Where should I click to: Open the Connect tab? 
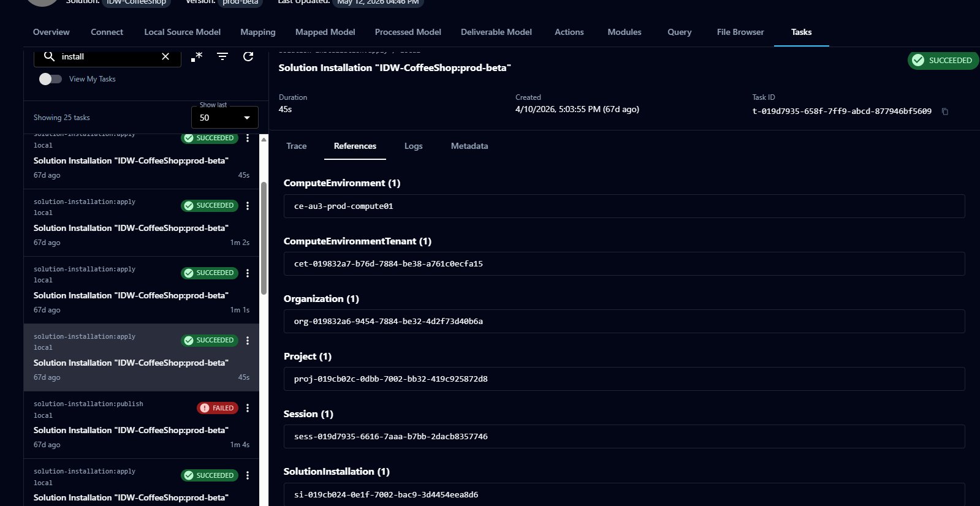107,32
